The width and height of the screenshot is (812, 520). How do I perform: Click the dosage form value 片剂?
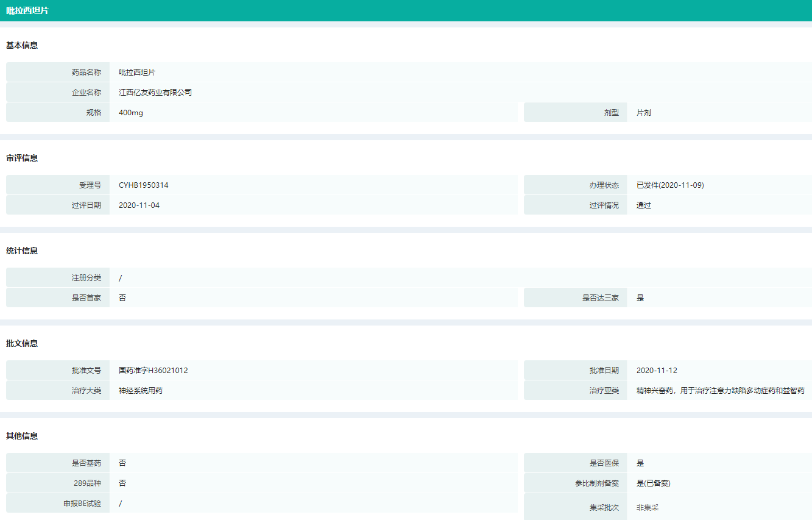(644, 113)
